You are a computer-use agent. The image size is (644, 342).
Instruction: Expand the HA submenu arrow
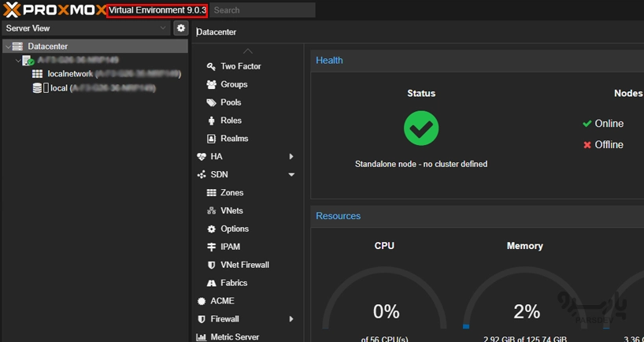[x=291, y=157]
